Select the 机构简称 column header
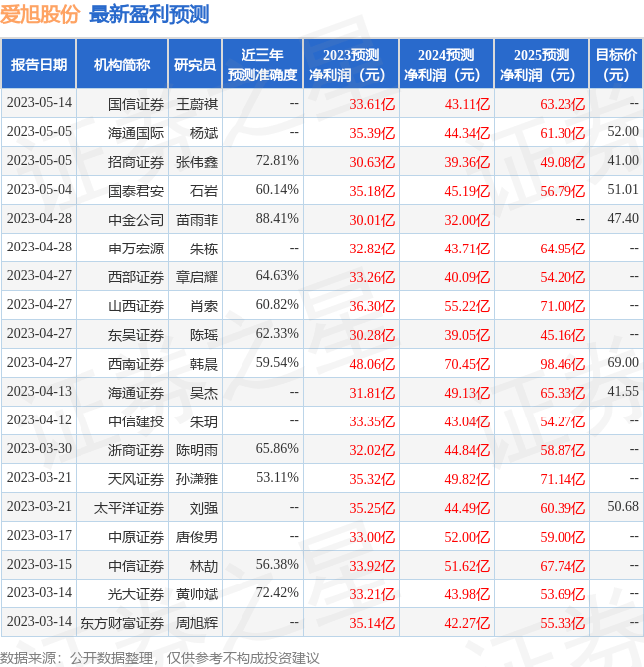Screen dimensions: 644x667 121,65
